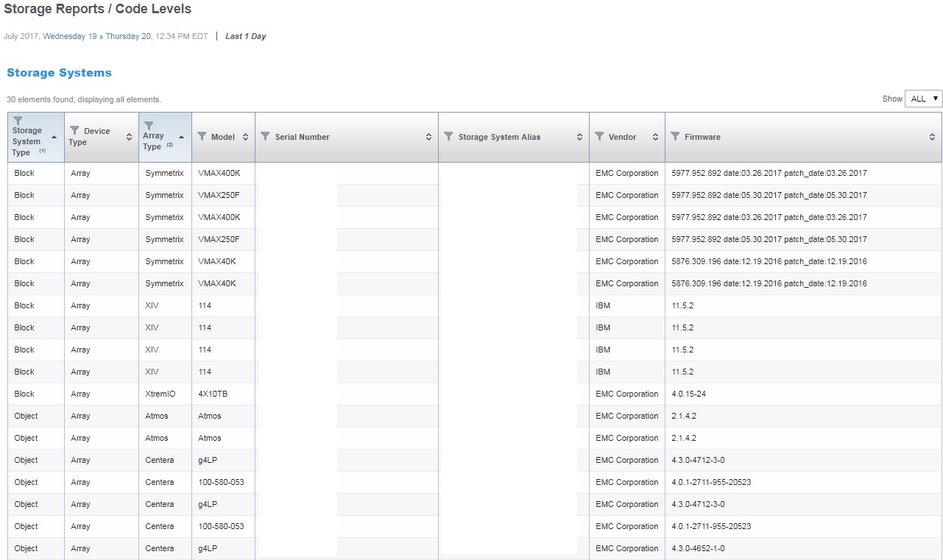This screenshot has width=943, height=560.
Task: Toggle sort arrows on Device Type column
Action: (130, 137)
